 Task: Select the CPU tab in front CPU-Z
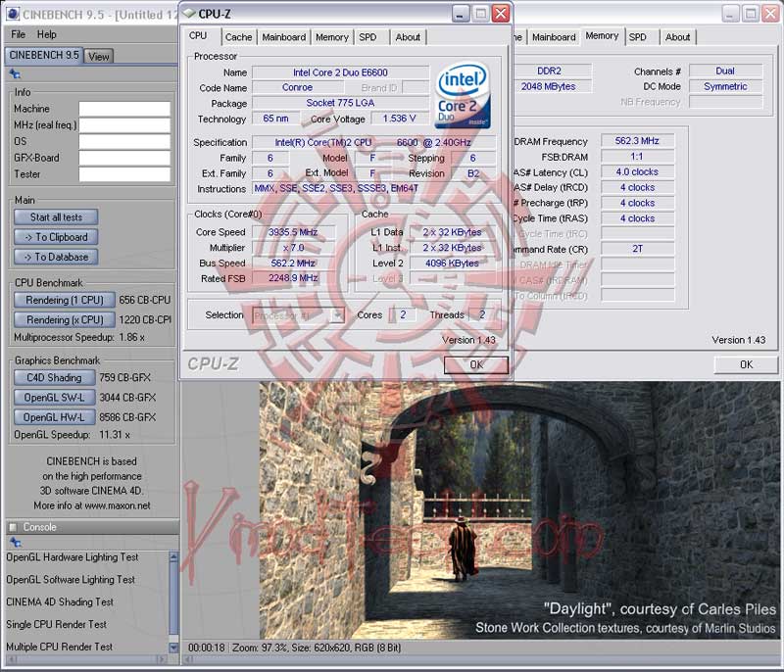[x=198, y=35]
